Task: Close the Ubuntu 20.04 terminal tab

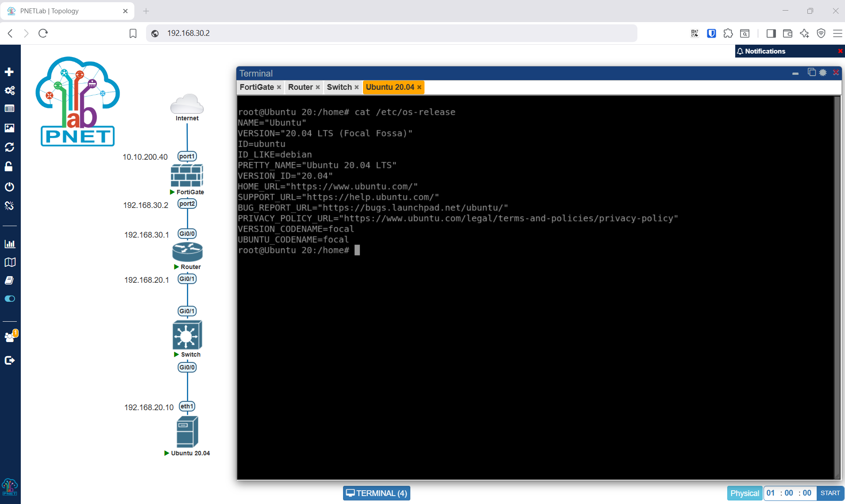Action: (419, 88)
